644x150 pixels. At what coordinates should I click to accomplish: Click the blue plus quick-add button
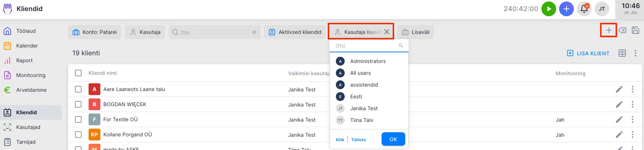point(566,9)
